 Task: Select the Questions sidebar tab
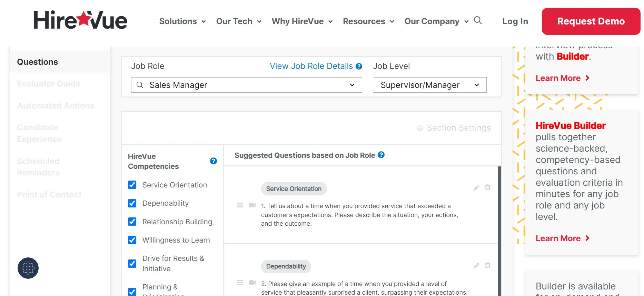(x=60, y=62)
